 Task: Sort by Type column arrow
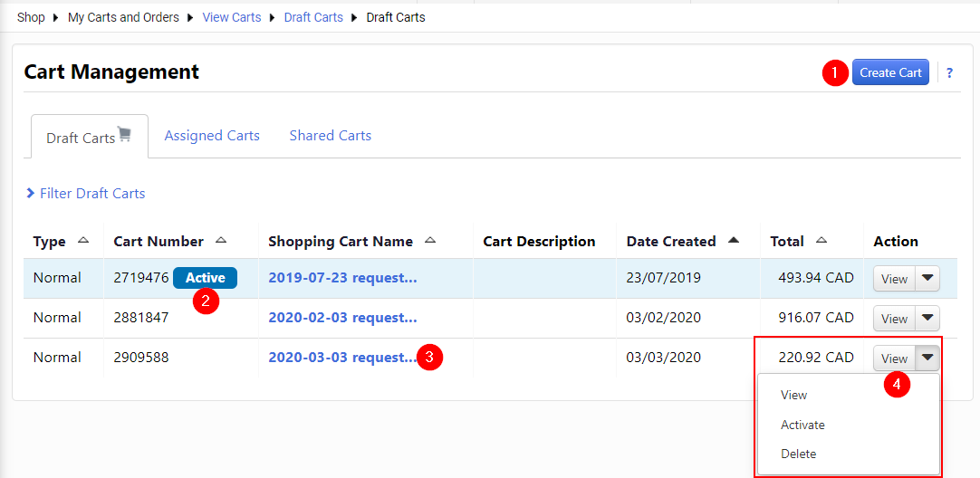pos(83,241)
